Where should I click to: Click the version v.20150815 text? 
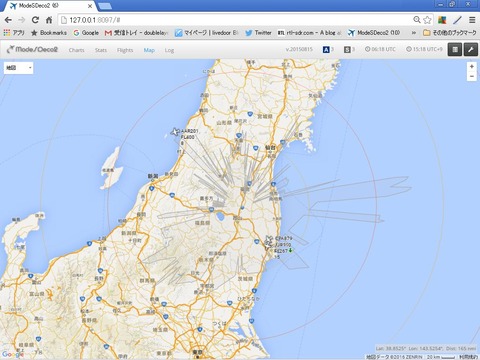pos(299,49)
